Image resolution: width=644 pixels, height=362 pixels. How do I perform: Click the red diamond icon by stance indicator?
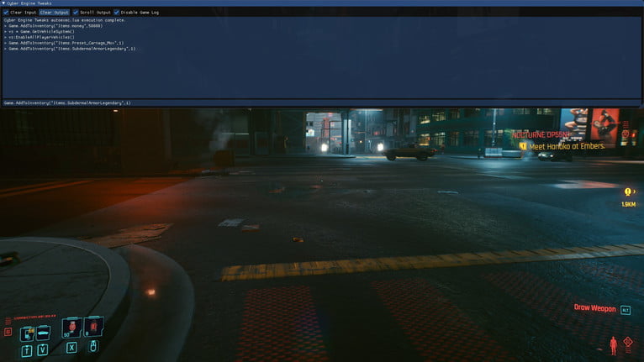(627, 342)
